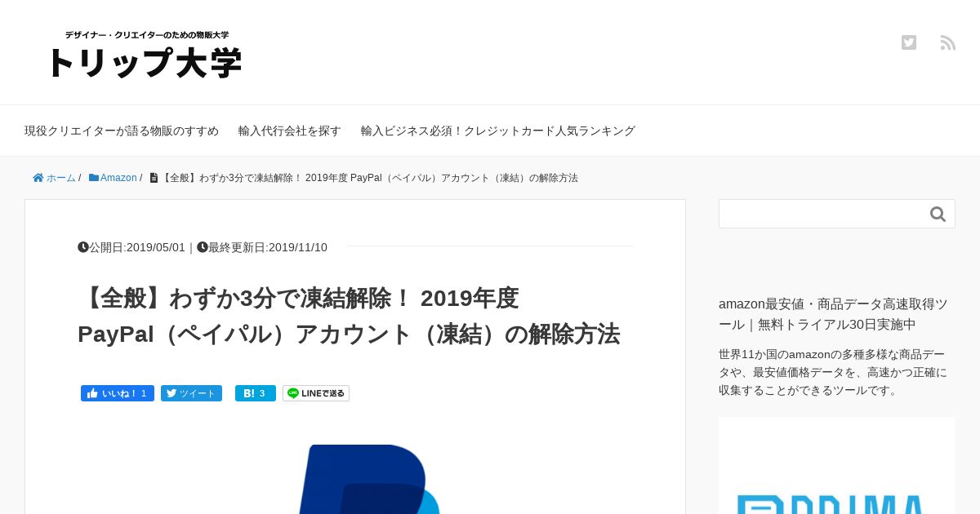This screenshot has width=980, height=514.
Task: Click 公開日:2019/05/01 date text
Action: coord(137,247)
